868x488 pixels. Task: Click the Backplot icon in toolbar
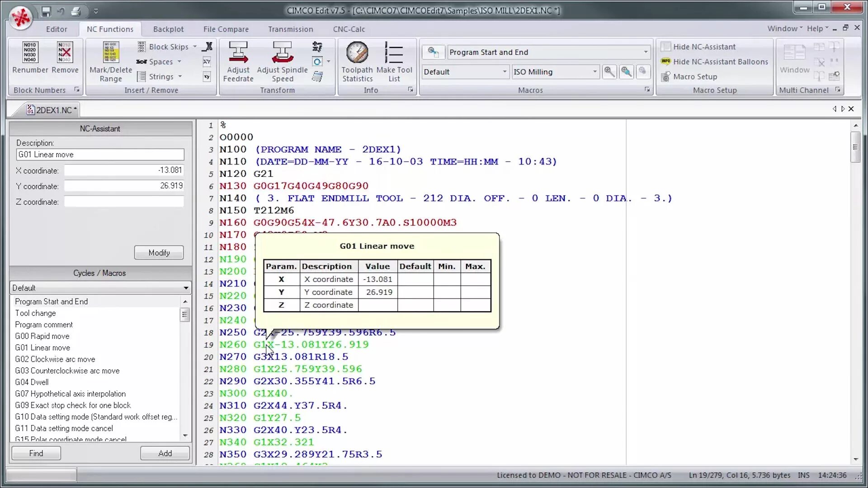(x=168, y=28)
